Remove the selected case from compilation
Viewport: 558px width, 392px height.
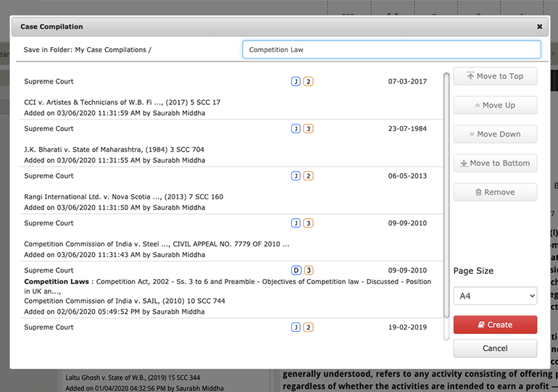pos(495,192)
